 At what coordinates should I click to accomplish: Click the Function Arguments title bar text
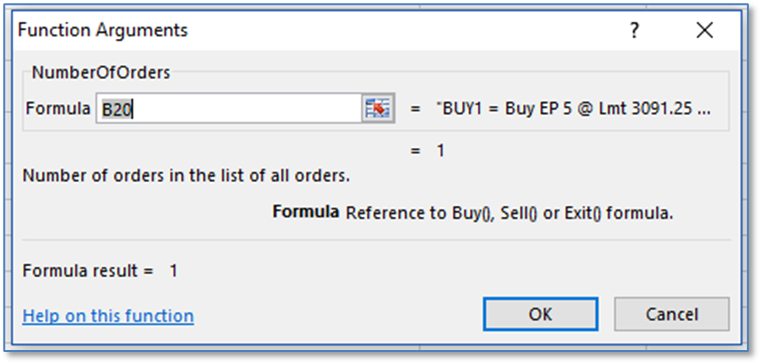point(103,30)
